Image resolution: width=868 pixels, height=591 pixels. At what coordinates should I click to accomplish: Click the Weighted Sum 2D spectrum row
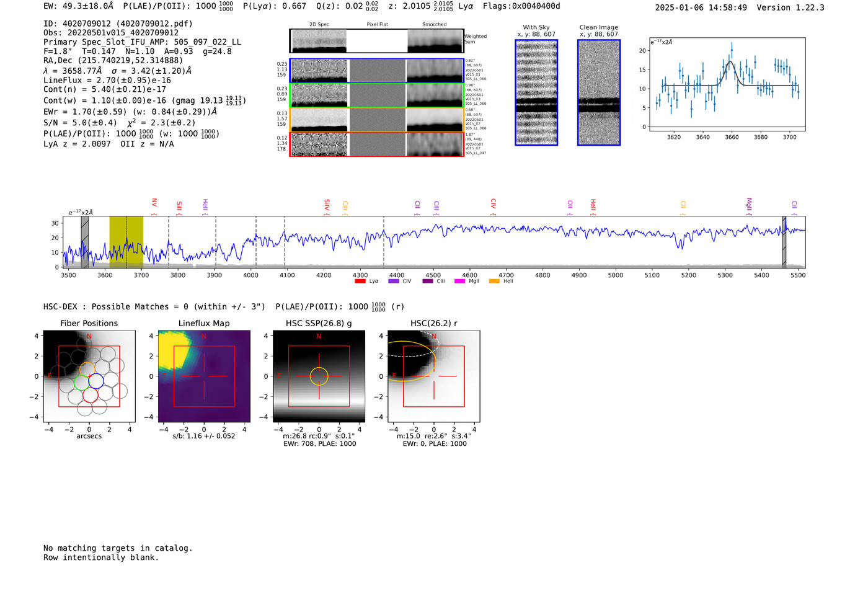pos(377,41)
